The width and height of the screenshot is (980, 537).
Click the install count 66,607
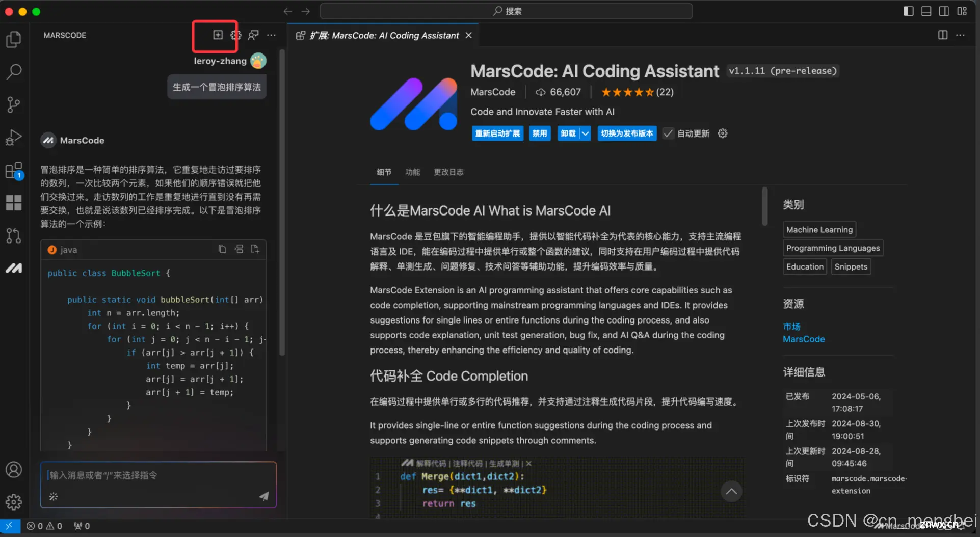pyautogui.click(x=558, y=92)
